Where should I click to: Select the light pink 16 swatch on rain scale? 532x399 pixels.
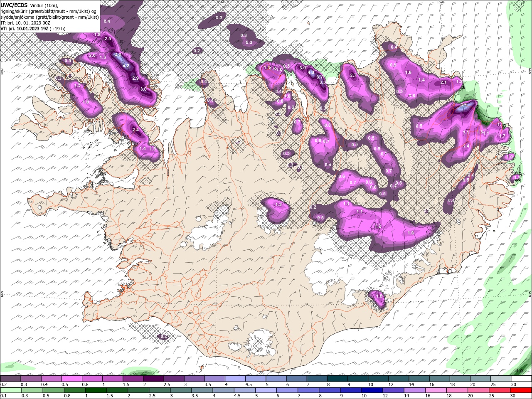pos(436,390)
